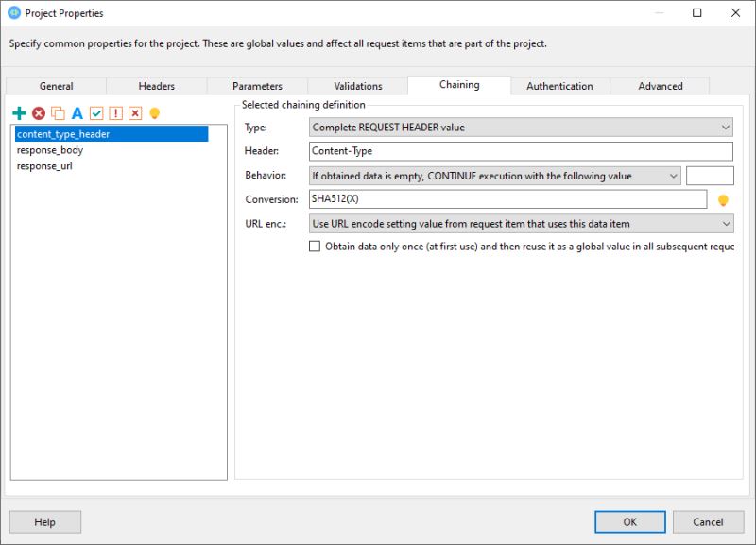Toggle Obtain data only once checkbox
The width and height of the screenshot is (756, 545).
[315, 247]
